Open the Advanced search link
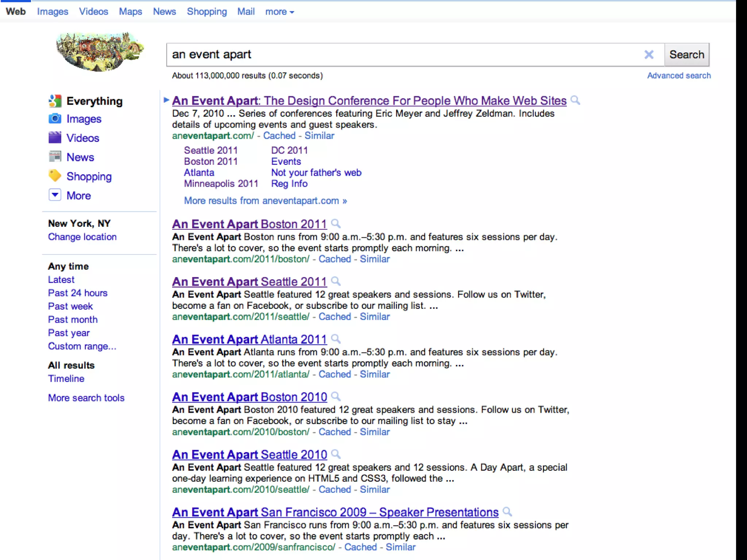The image size is (747, 560). [678, 75]
